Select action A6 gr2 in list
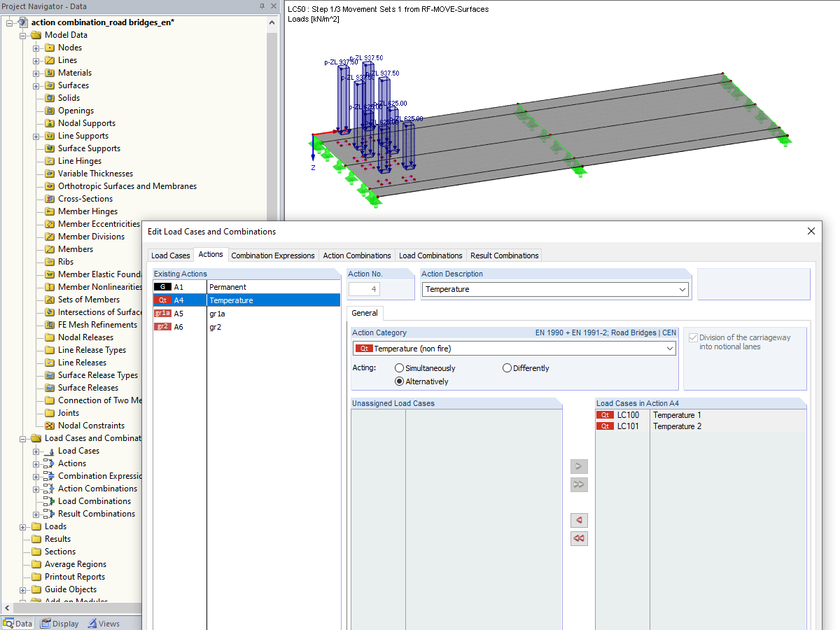 tap(246, 327)
